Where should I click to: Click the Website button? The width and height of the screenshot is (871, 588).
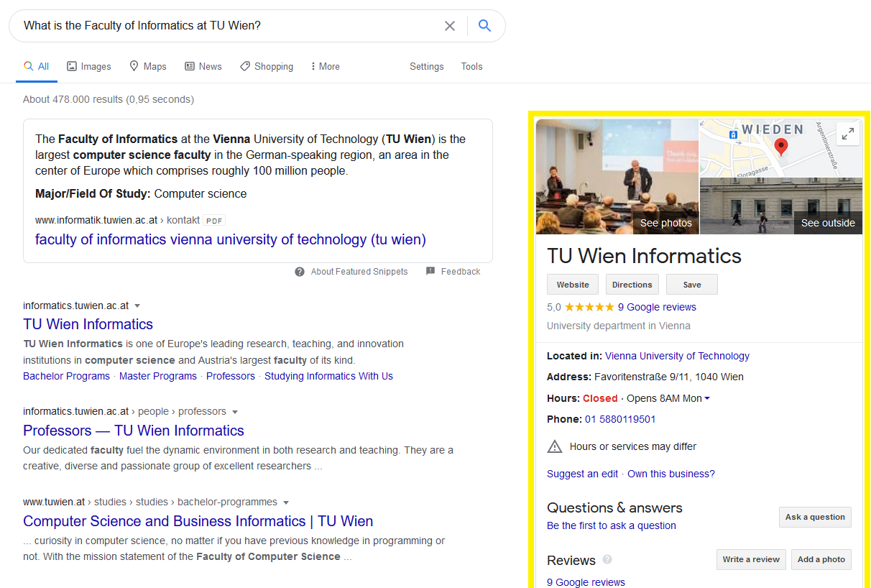point(573,285)
